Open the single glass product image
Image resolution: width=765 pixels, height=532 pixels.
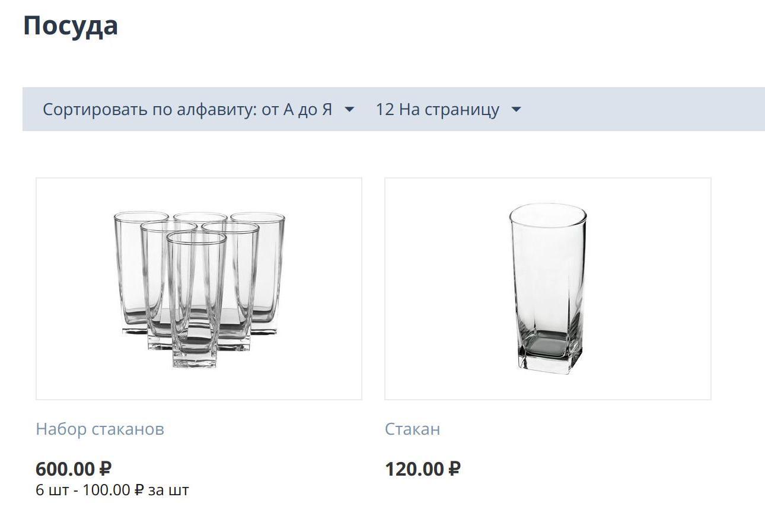tap(547, 289)
